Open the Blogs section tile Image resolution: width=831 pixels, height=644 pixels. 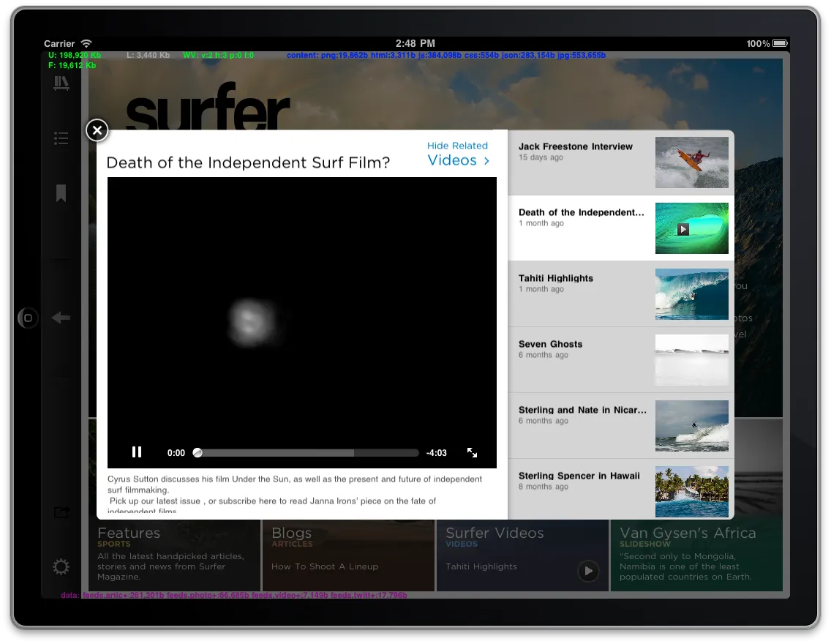click(x=348, y=555)
